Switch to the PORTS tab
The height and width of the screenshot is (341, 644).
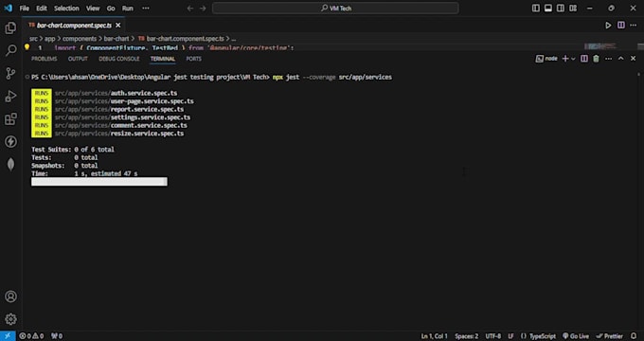click(194, 59)
